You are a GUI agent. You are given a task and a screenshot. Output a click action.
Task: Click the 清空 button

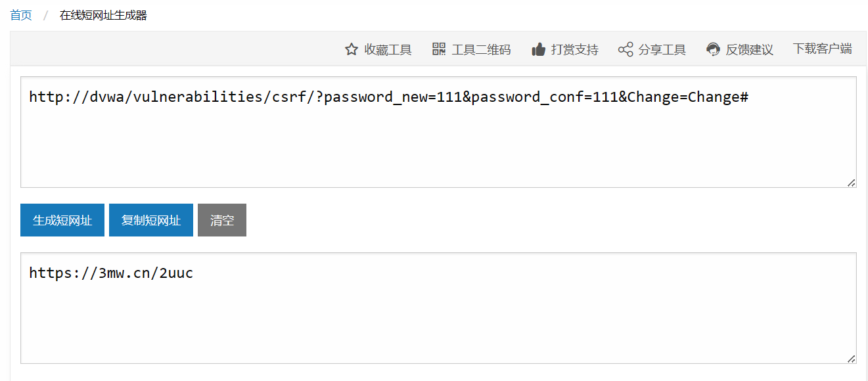coord(222,220)
